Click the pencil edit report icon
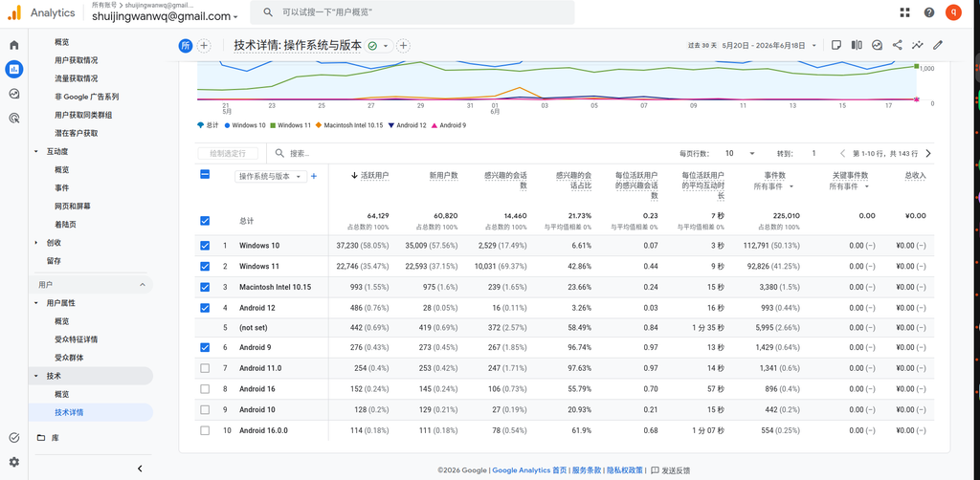980x480 pixels. point(938,45)
